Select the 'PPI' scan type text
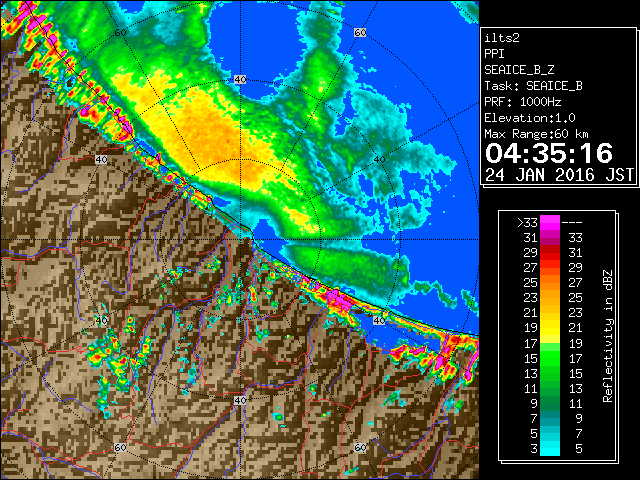The height and width of the screenshot is (480, 640). point(494,54)
